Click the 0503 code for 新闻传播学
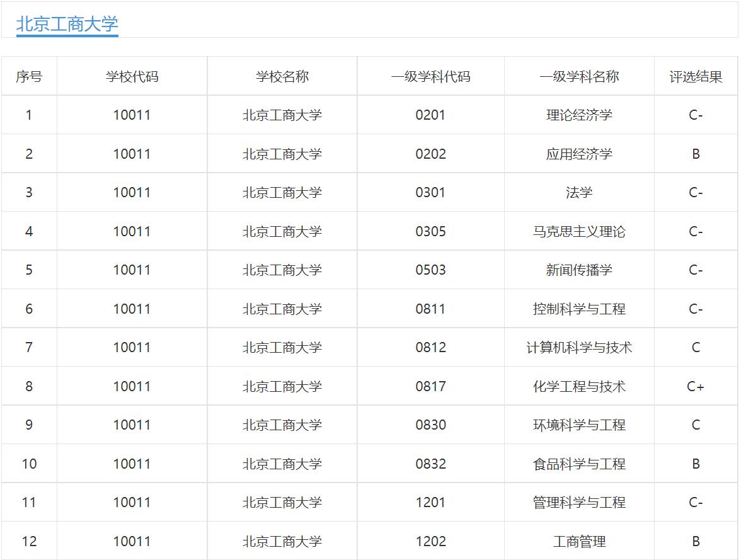 point(431,270)
